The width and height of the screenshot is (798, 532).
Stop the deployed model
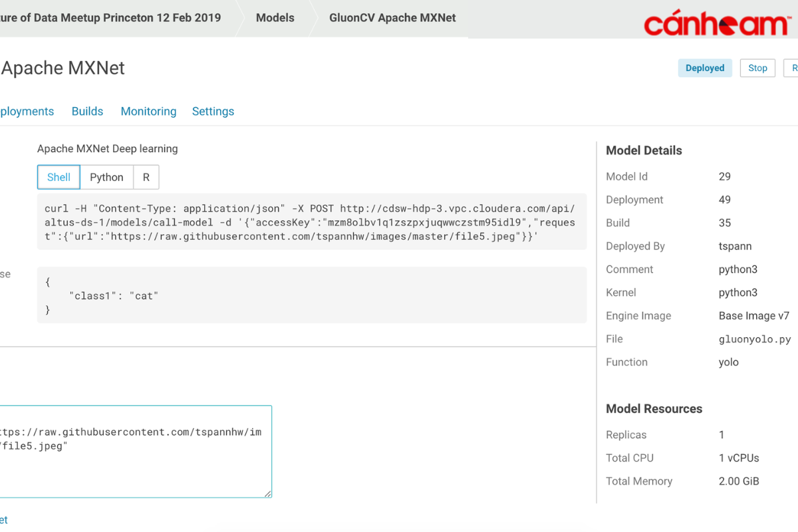click(757, 68)
